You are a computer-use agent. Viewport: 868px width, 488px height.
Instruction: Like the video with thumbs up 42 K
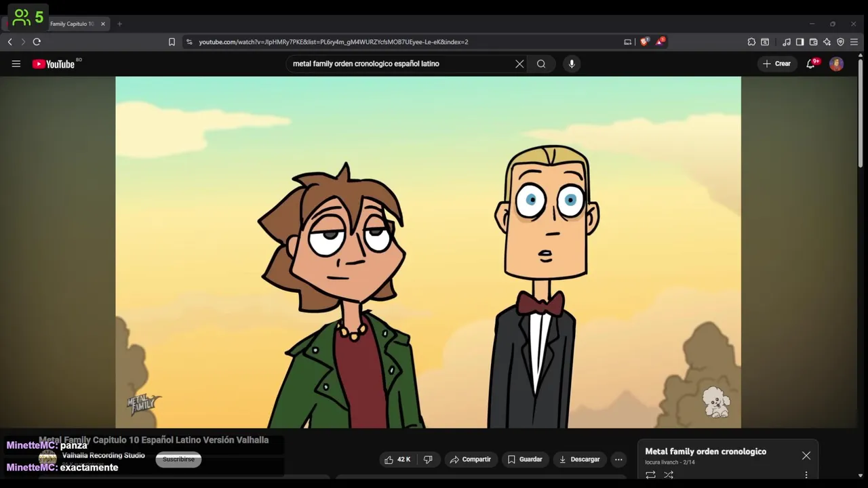click(397, 460)
